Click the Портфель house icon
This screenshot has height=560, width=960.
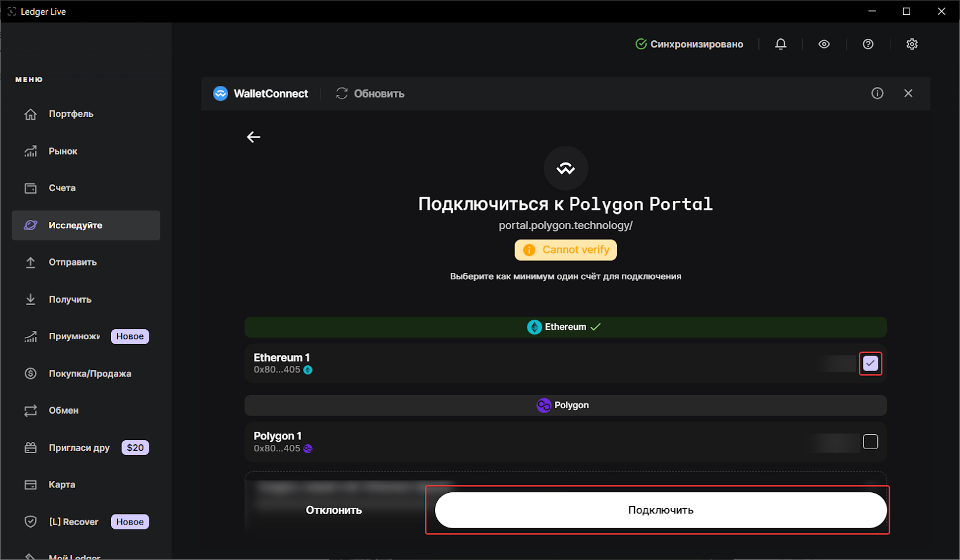(x=31, y=114)
